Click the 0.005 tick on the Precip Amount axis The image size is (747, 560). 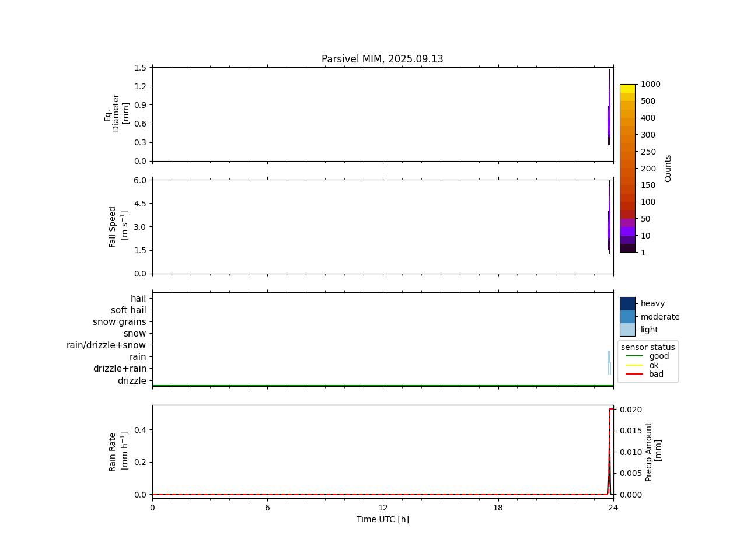(630, 473)
